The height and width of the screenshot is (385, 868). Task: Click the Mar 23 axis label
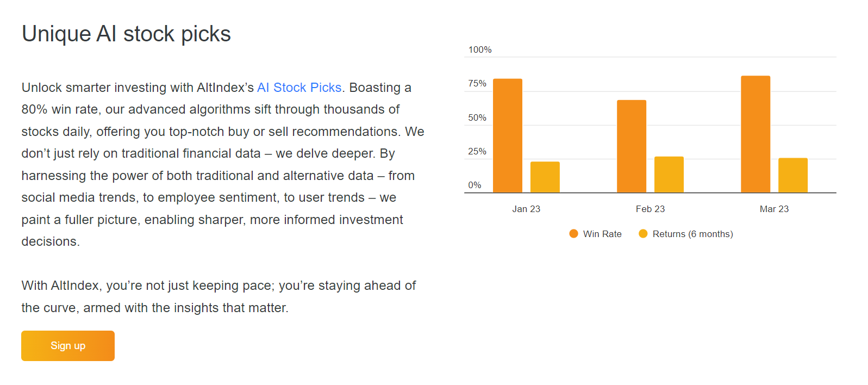774,209
